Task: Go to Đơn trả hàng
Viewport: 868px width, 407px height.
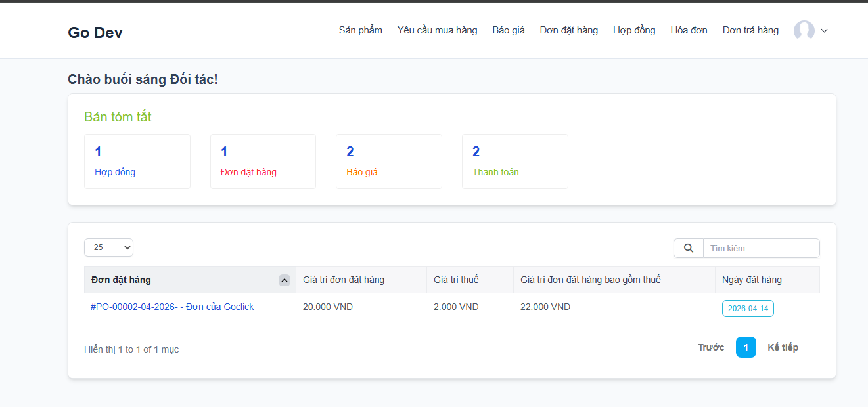Action: (750, 30)
